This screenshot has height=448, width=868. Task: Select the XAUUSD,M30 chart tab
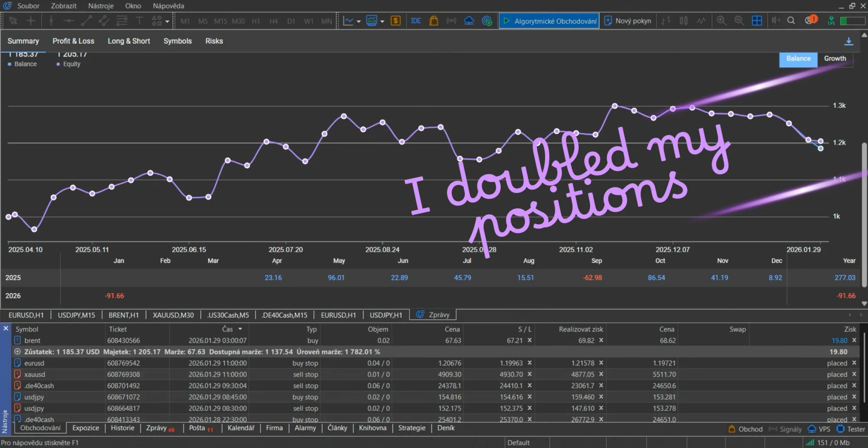(173, 315)
